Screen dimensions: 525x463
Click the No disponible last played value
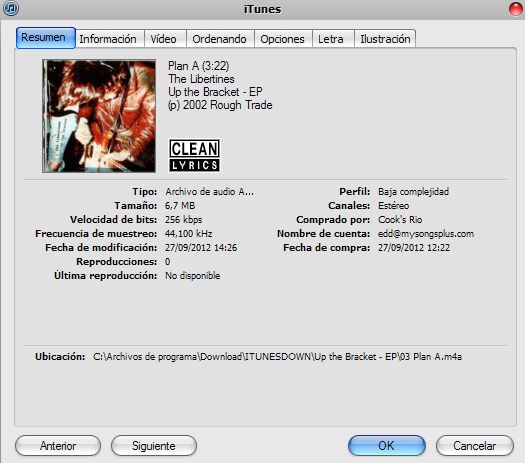tap(193, 276)
